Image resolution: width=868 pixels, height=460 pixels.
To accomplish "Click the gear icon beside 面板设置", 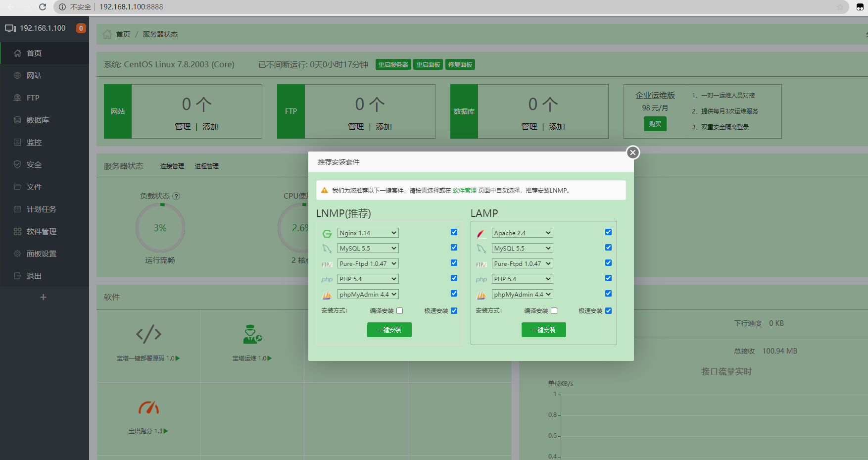I will pos(17,254).
